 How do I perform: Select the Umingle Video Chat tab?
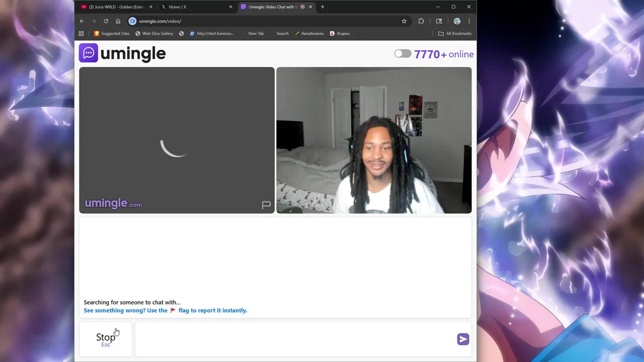(x=276, y=7)
